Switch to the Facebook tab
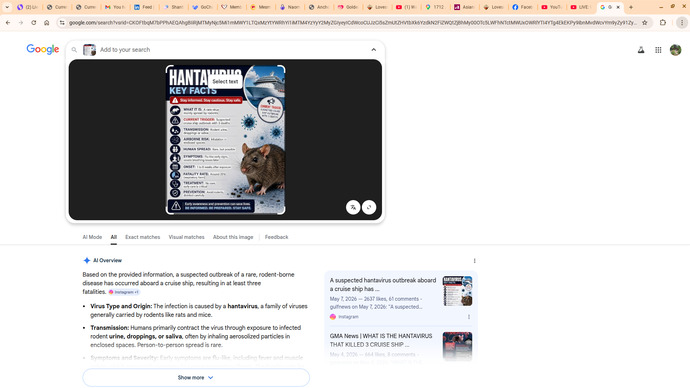Viewport: 690px width, 388px height. (x=521, y=7)
